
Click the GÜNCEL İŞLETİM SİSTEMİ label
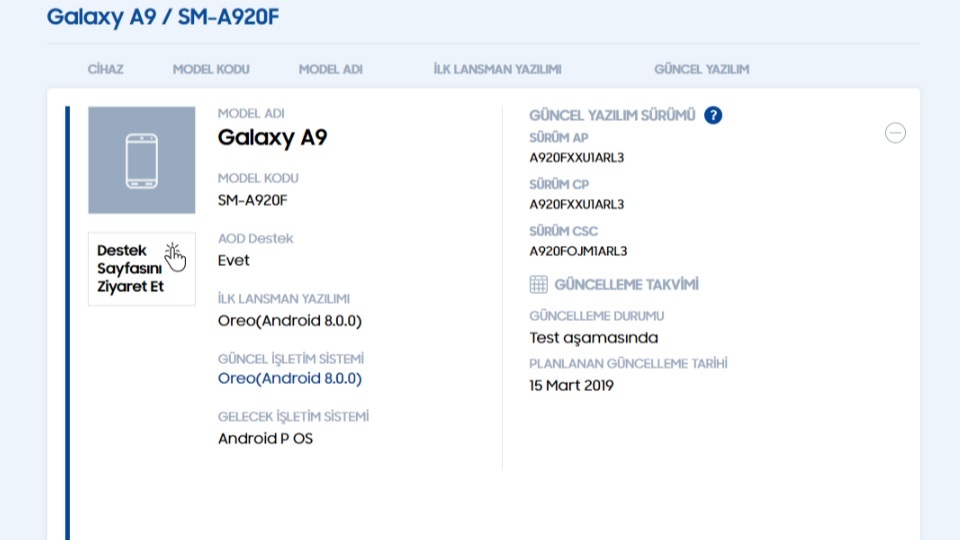coord(291,358)
